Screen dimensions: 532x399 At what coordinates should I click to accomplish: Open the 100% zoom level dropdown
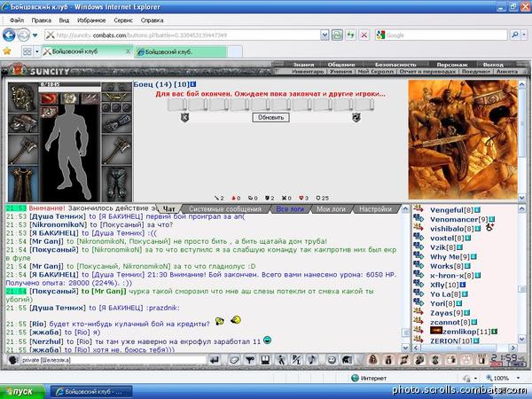click(x=519, y=378)
